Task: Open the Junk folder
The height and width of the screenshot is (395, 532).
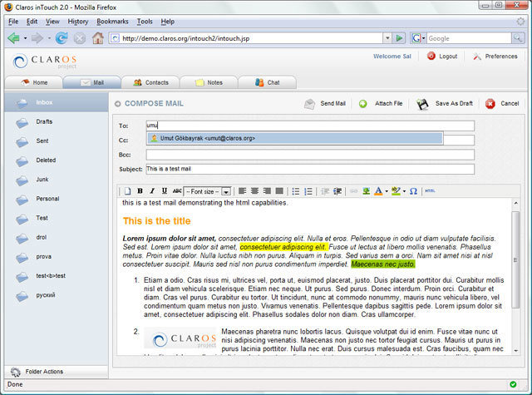Action: (x=57, y=180)
